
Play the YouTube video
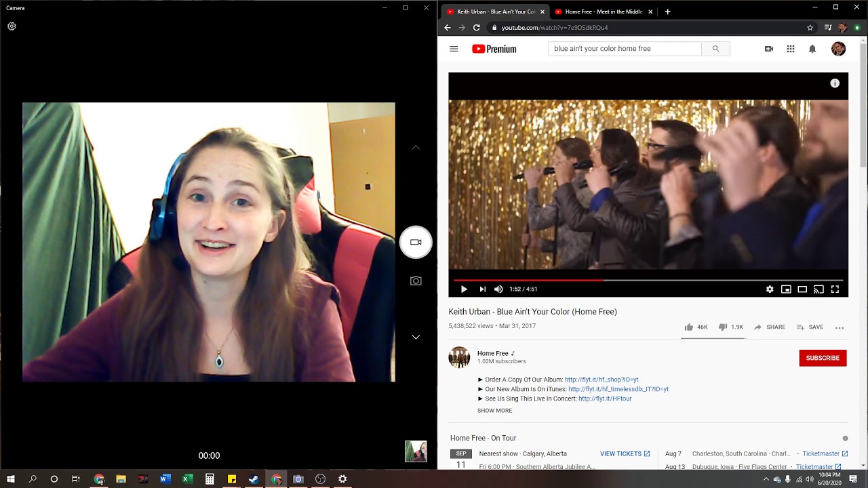[x=464, y=289]
